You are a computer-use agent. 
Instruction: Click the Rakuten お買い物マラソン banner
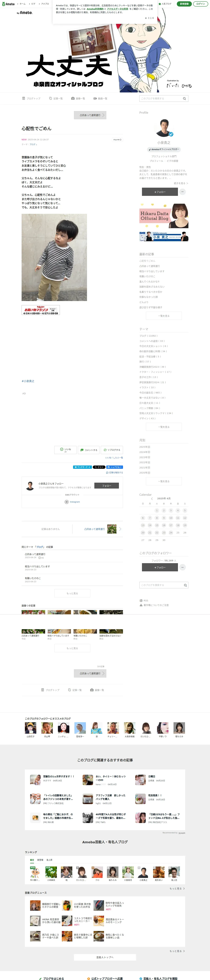(41, 310)
